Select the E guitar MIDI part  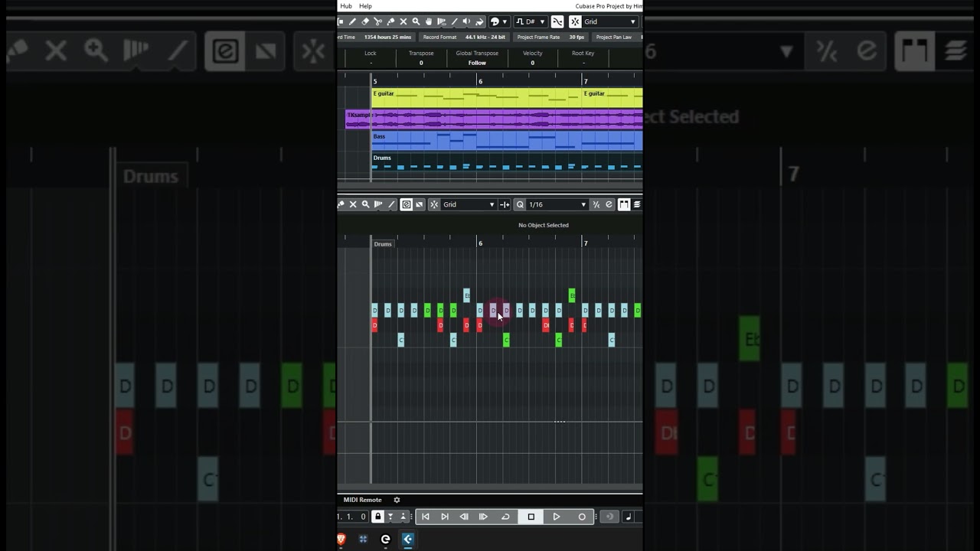click(x=476, y=97)
